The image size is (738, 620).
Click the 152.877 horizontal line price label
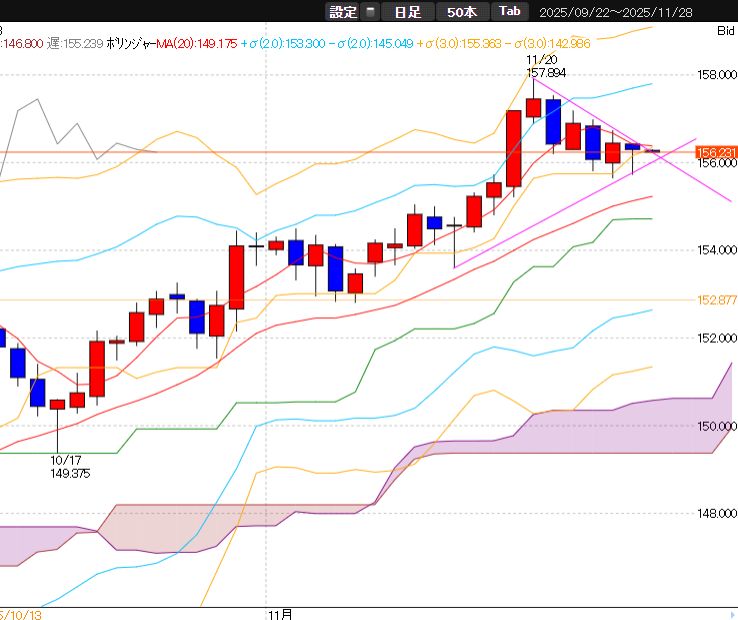pyautogui.click(x=716, y=300)
